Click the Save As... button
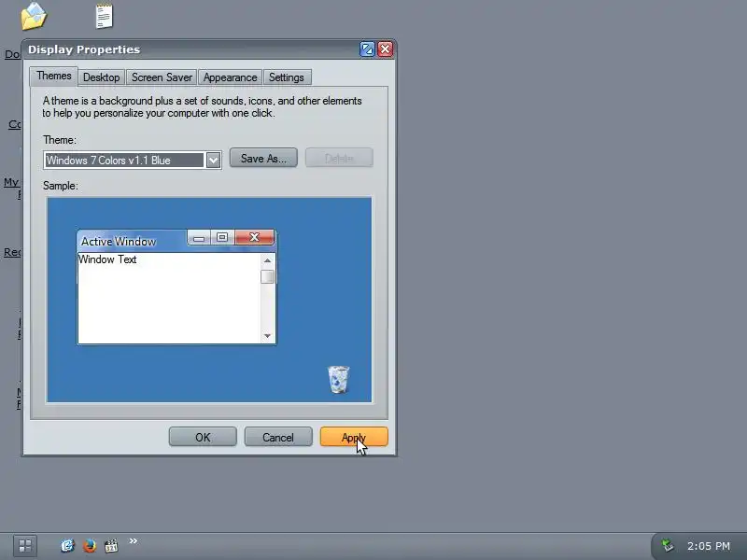 pyautogui.click(x=263, y=158)
